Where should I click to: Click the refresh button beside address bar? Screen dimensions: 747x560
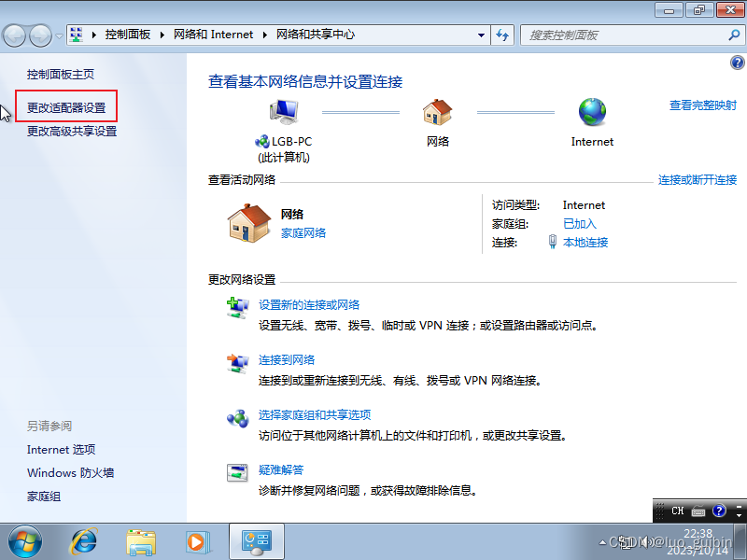coord(502,35)
